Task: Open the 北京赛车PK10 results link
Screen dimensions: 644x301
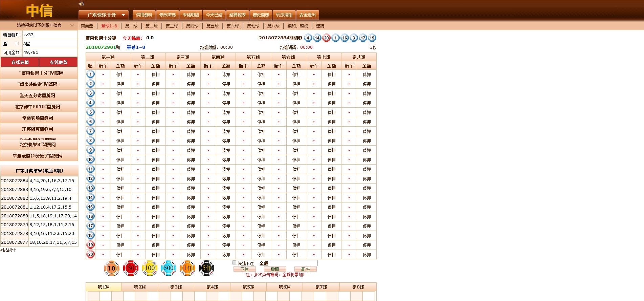Action: coord(38,107)
